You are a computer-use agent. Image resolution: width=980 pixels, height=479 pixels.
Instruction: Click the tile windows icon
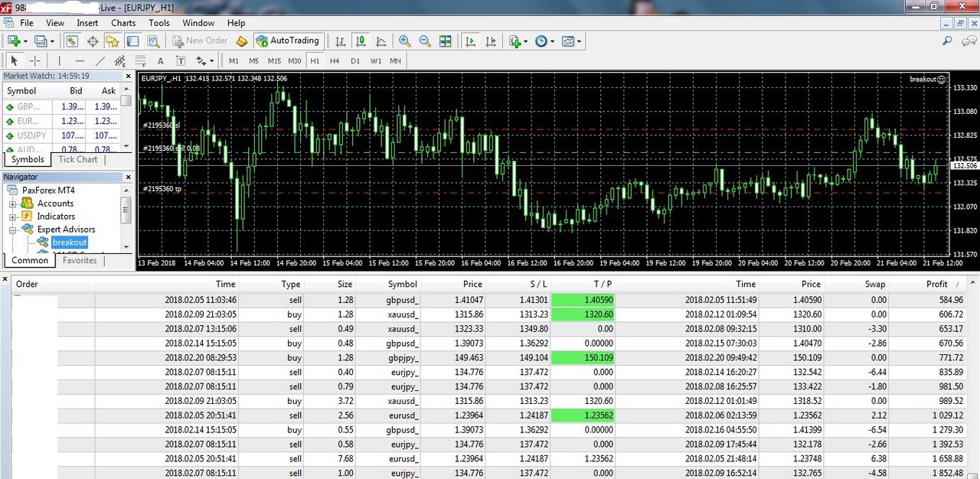pos(445,41)
